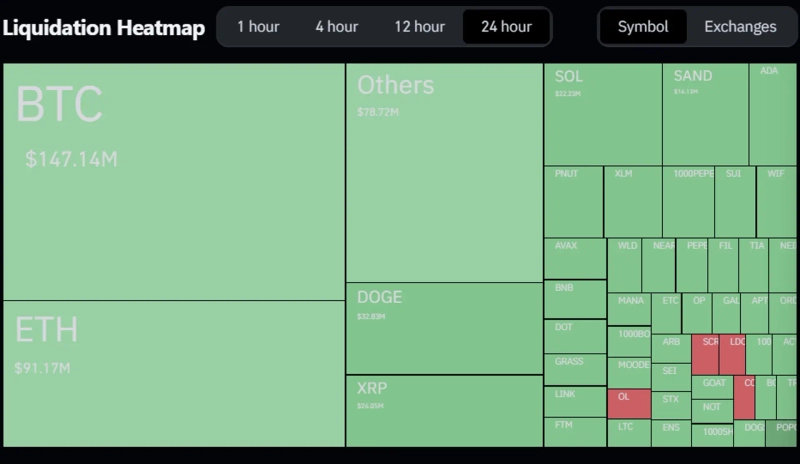Click the XLM heatmap tile
The width and height of the screenshot is (800, 464).
click(632, 201)
